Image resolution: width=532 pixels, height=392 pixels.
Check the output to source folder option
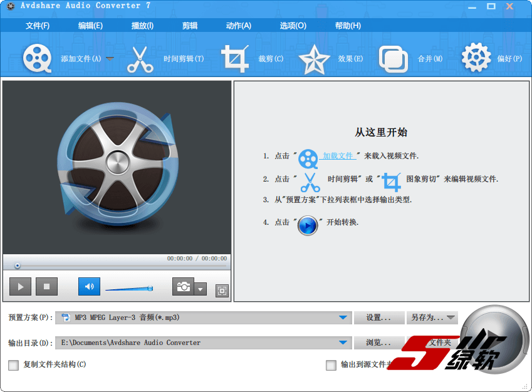click(x=331, y=365)
